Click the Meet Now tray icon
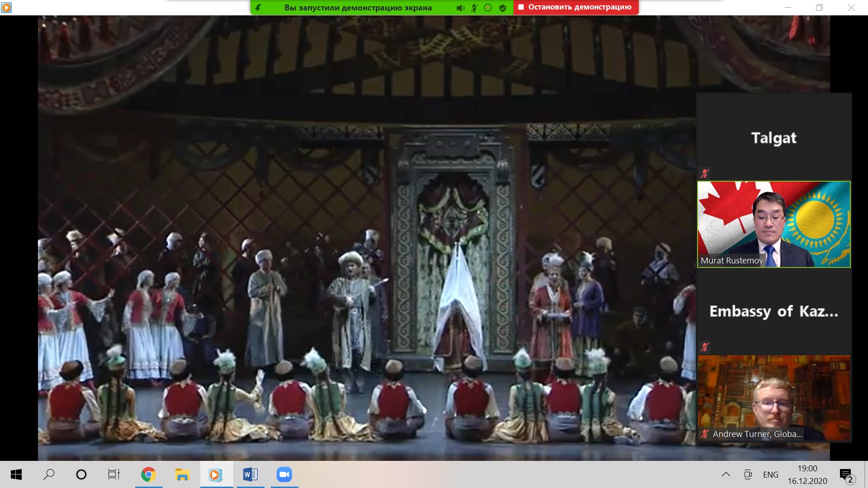 (x=748, y=474)
